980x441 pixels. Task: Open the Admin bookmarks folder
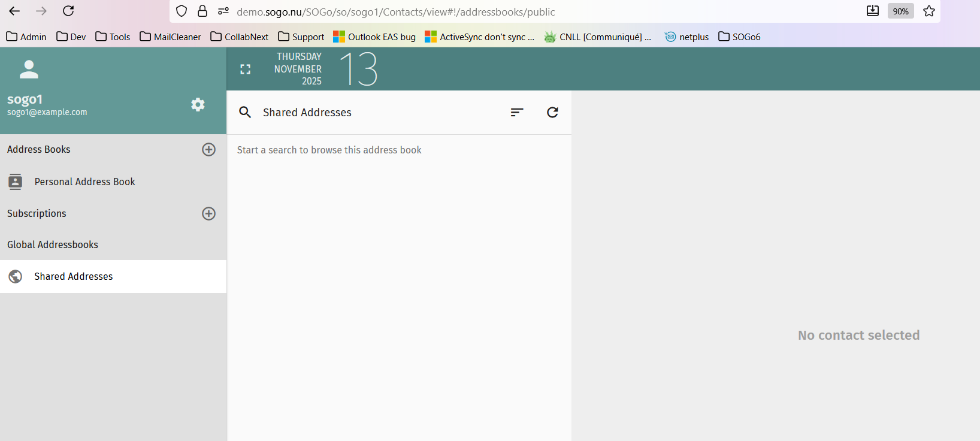coord(26,37)
